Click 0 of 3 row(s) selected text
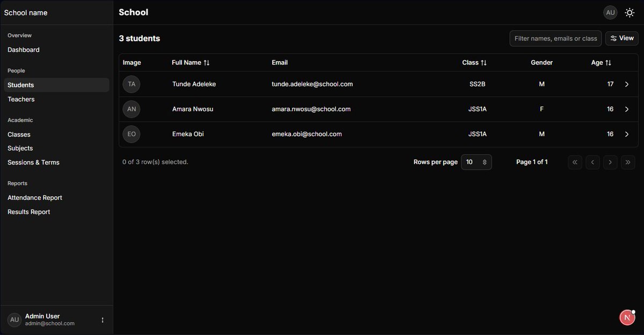644x335 pixels. 155,162
